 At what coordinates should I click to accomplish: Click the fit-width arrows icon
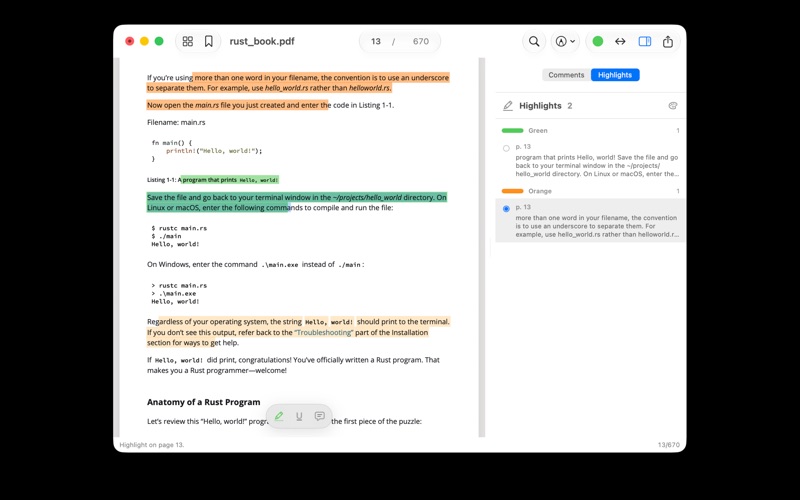tap(620, 41)
